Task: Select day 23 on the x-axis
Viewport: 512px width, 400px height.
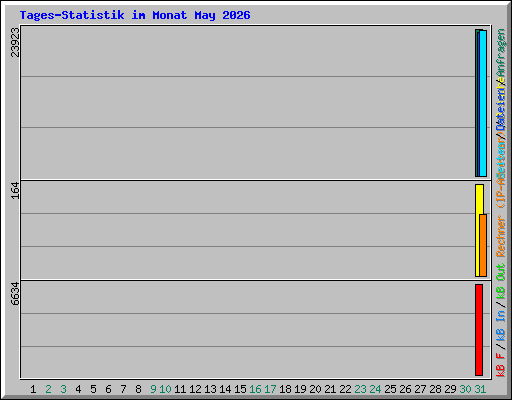Action: point(360,389)
